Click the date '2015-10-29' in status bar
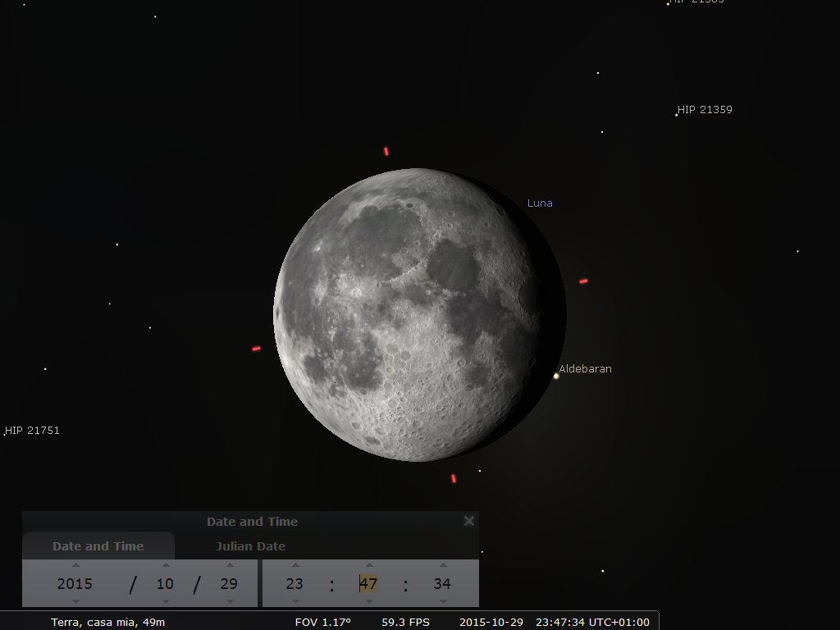 point(491,622)
